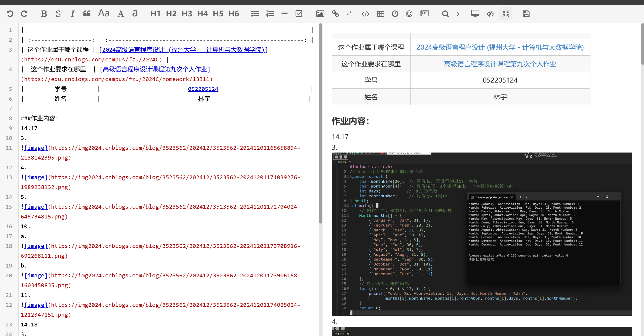Toggle bold formatting

coord(44,14)
